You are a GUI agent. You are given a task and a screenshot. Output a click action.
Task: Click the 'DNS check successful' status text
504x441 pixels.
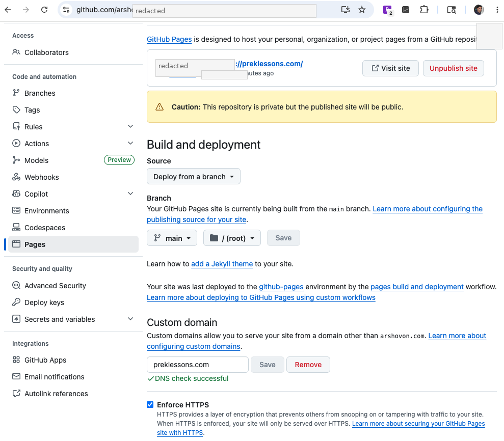[192, 378]
